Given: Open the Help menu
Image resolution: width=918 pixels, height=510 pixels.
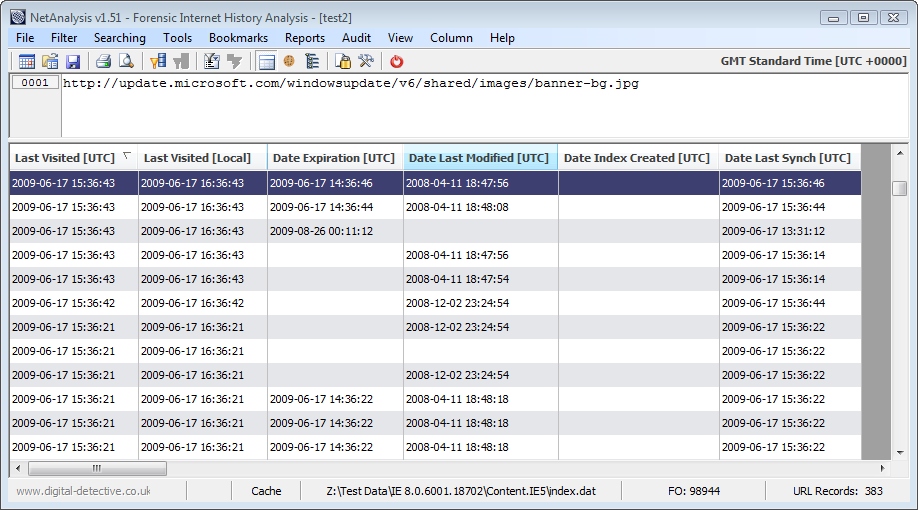Looking at the screenshot, I should coord(502,38).
